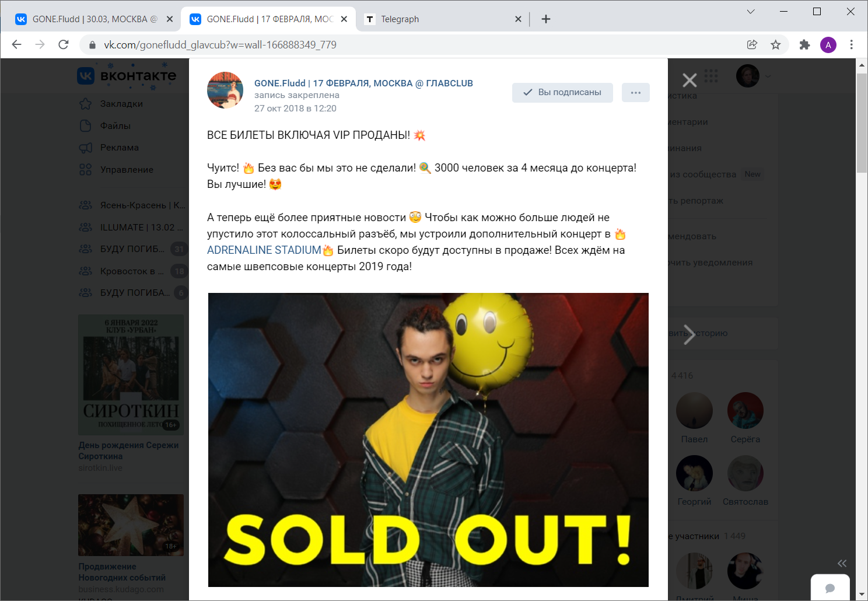
Task: Close the post popup with X icon
Action: 689,80
